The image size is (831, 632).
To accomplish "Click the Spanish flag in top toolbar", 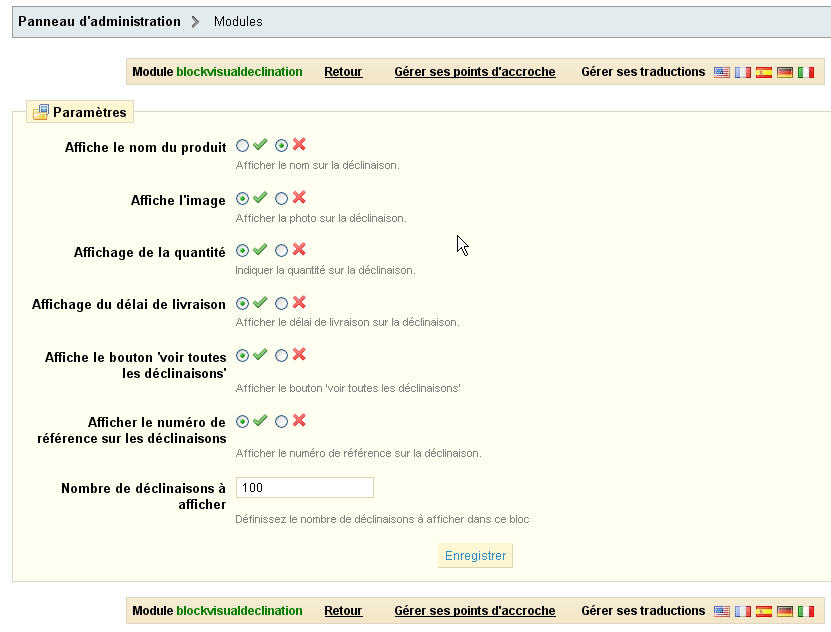I will point(764,72).
